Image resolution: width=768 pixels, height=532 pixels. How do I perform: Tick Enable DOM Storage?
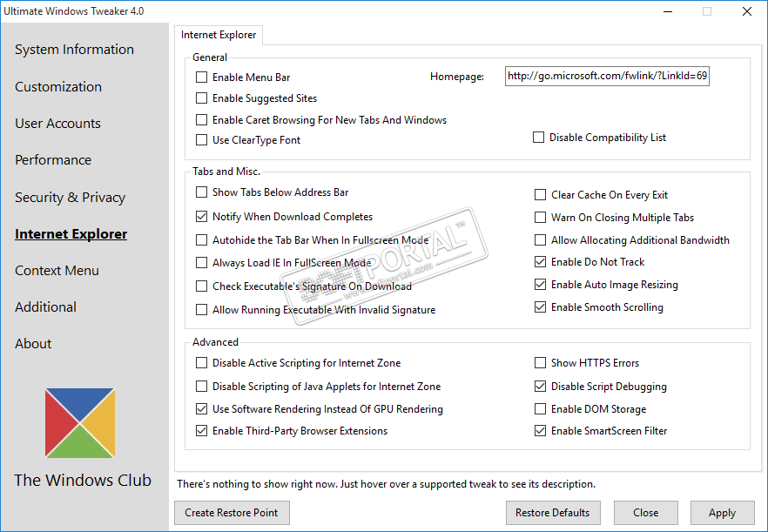point(540,408)
